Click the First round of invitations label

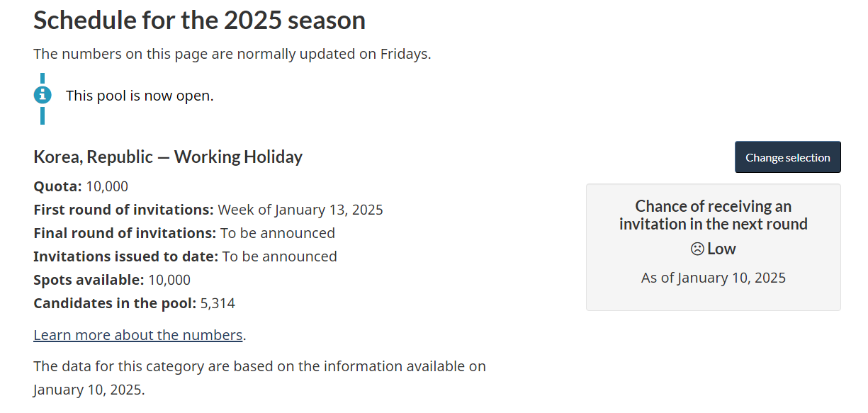[123, 210]
